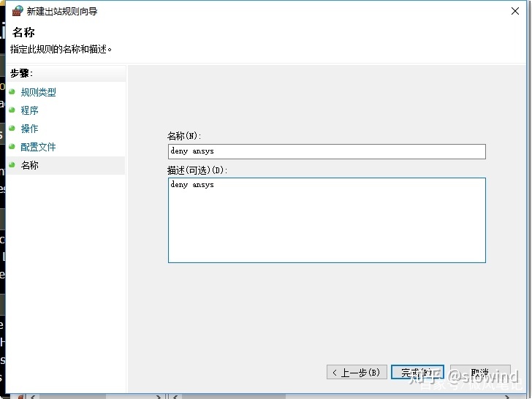The image size is (532, 399).
Task: Click the 取消 cancel button
Action: click(x=480, y=372)
